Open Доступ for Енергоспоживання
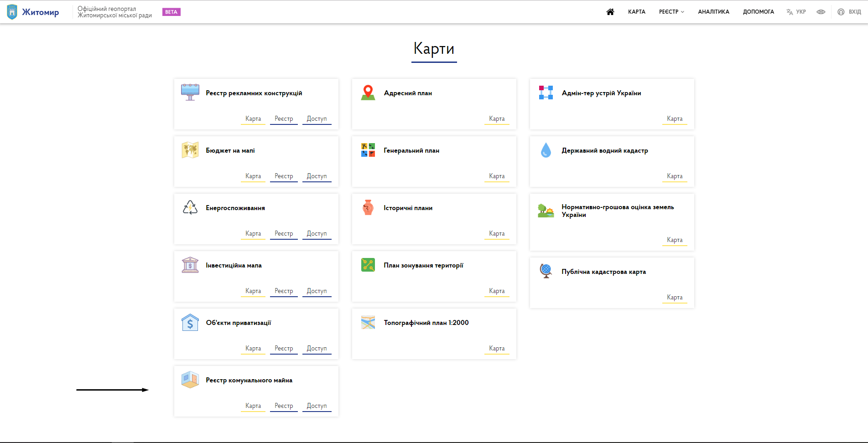Image resolution: width=868 pixels, height=443 pixels. point(317,234)
